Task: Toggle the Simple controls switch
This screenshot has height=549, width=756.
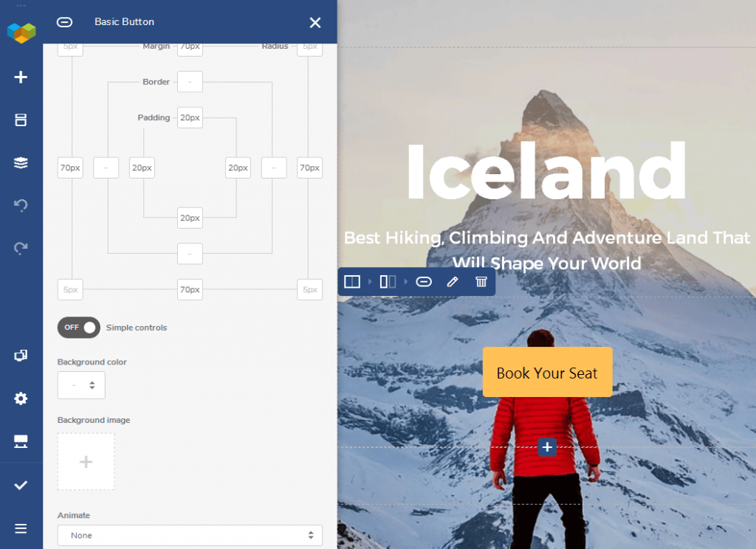Action: 78,328
